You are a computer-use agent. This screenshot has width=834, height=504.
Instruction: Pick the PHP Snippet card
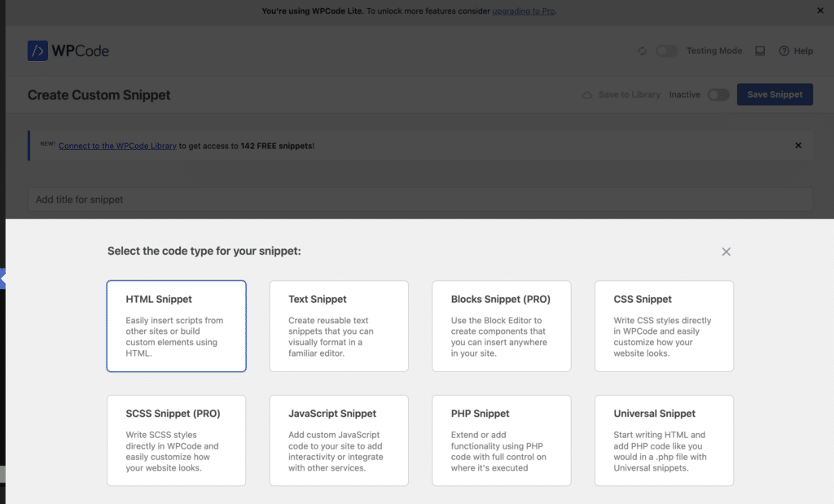[502, 440]
